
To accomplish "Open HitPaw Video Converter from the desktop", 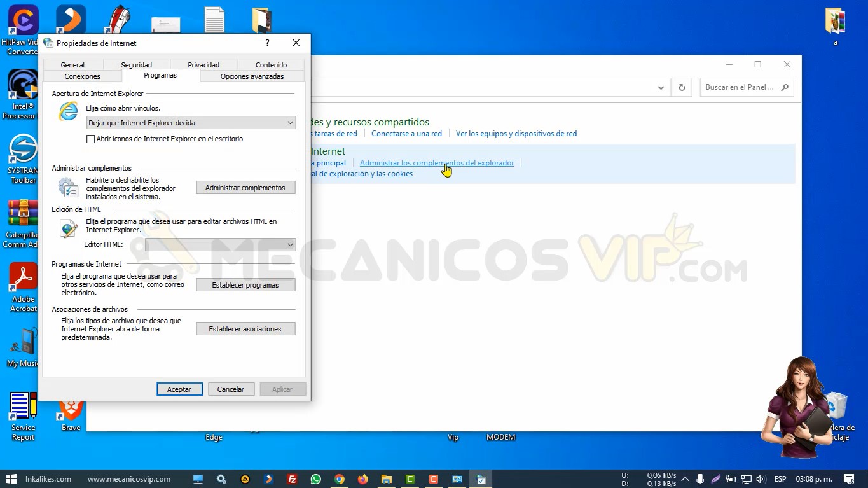I will tap(22, 19).
